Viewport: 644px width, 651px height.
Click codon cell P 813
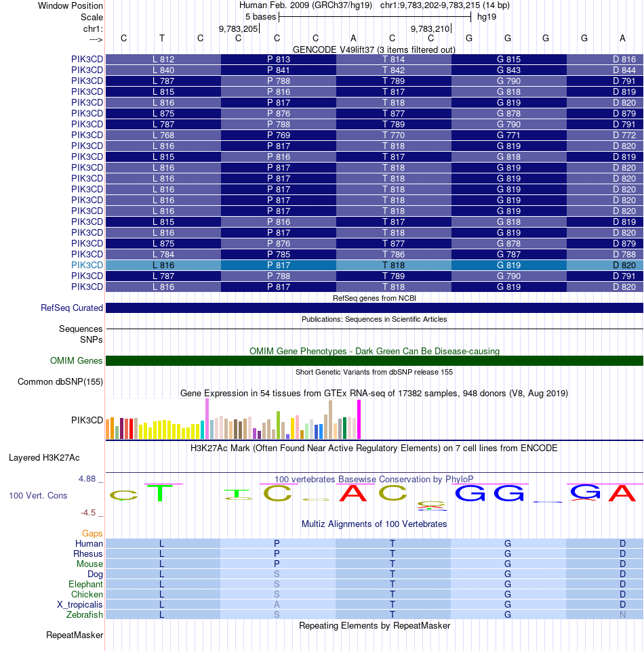coord(279,60)
